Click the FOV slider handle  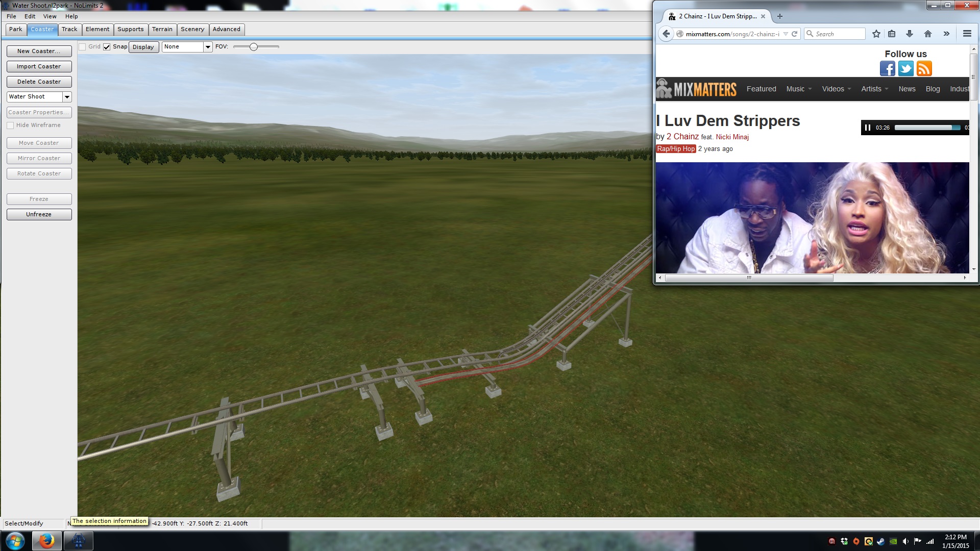(x=254, y=47)
